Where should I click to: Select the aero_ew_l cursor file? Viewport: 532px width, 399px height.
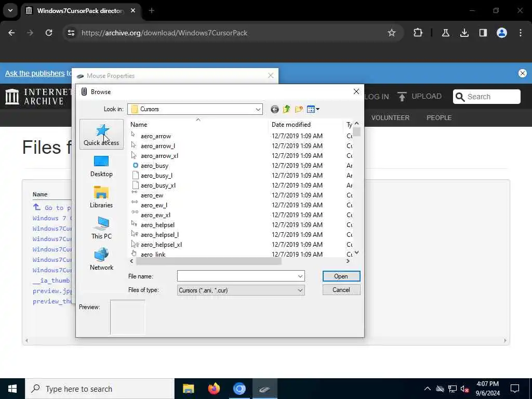(154, 205)
